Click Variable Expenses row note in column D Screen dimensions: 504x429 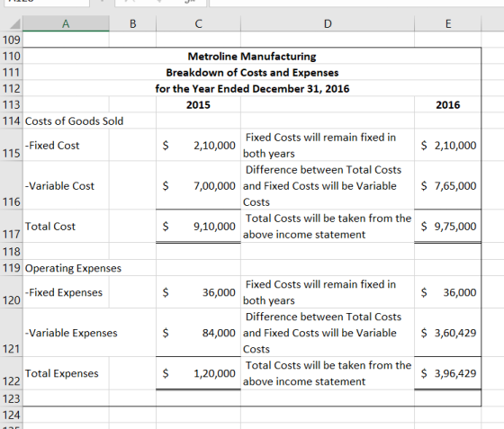point(328,333)
